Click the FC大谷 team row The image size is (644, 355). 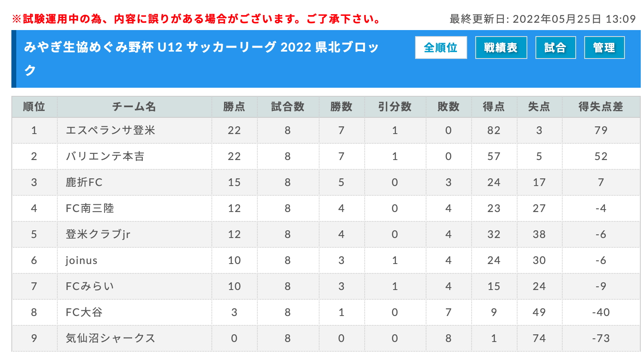coord(326,312)
